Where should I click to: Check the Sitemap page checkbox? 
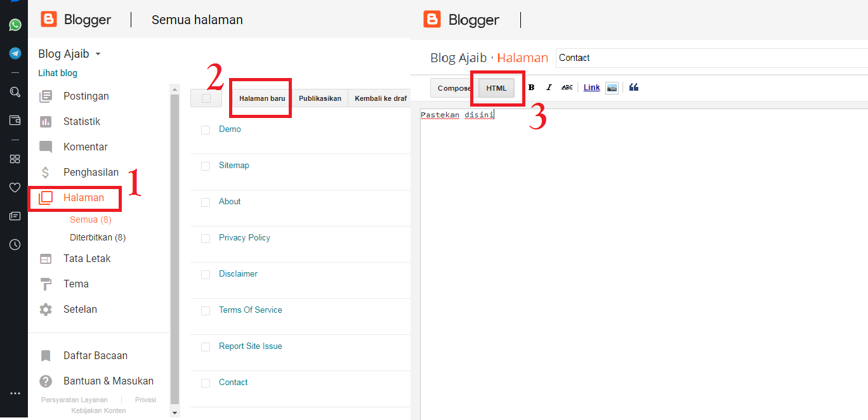click(x=206, y=166)
